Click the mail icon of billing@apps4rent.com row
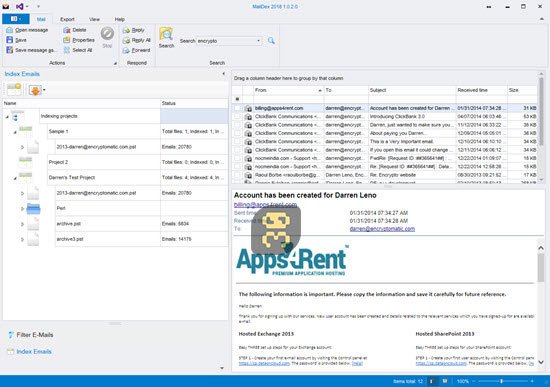The height and width of the screenshot is (387, 550). (x=248, y=108)
